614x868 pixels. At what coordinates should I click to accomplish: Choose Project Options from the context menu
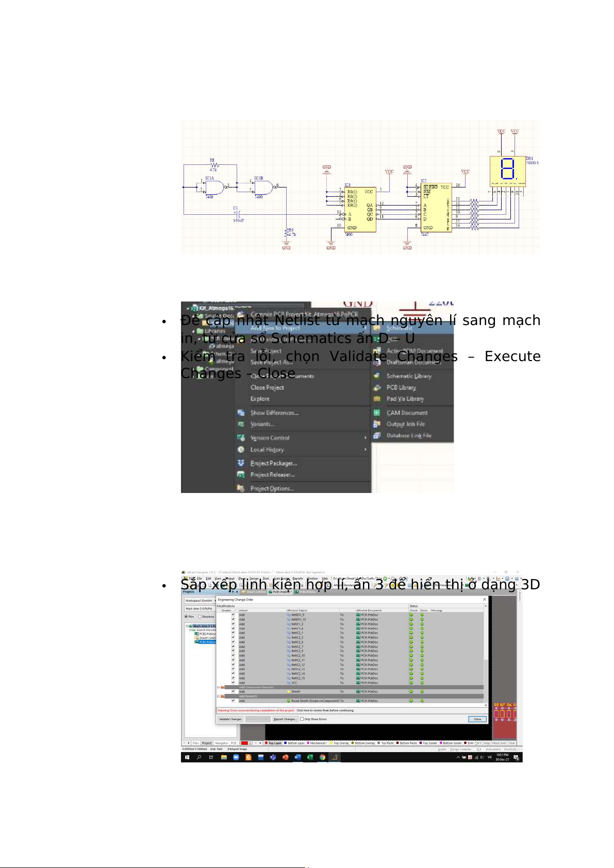point(272,488)
